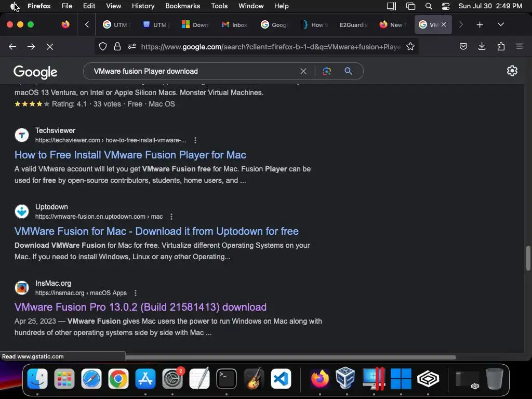
Task: Open Trash in the dock
Action: tap(495, 379)
